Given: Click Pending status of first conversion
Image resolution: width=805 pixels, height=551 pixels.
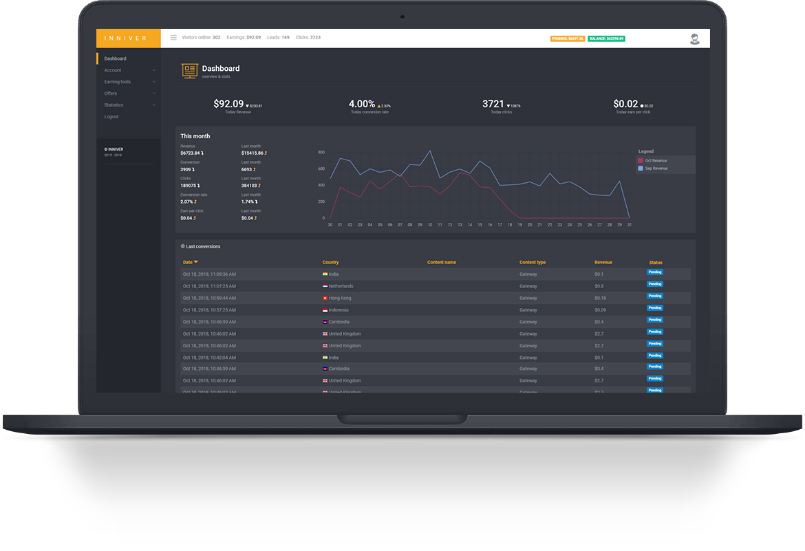Looking at the screenshot, I should point(655,272).
